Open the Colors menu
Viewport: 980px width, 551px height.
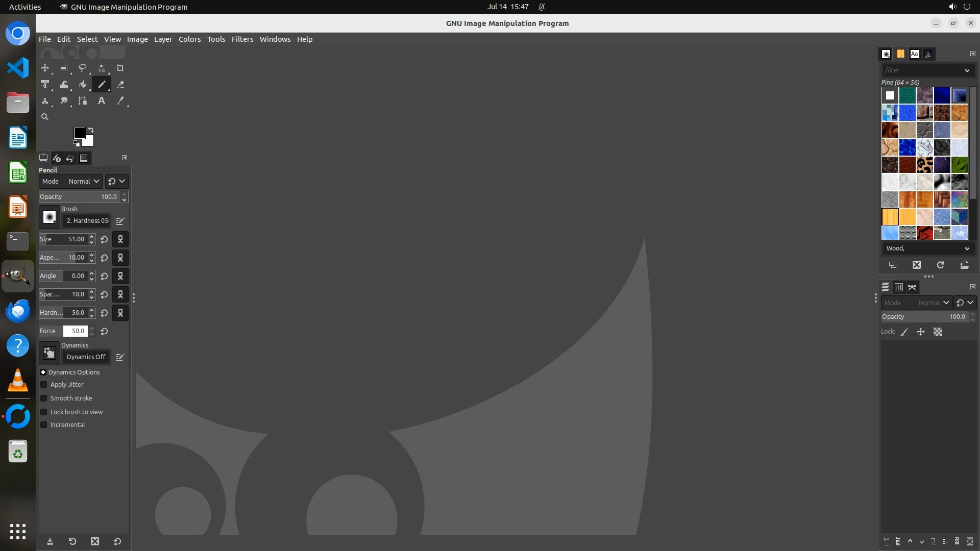(x=189, y=39)
